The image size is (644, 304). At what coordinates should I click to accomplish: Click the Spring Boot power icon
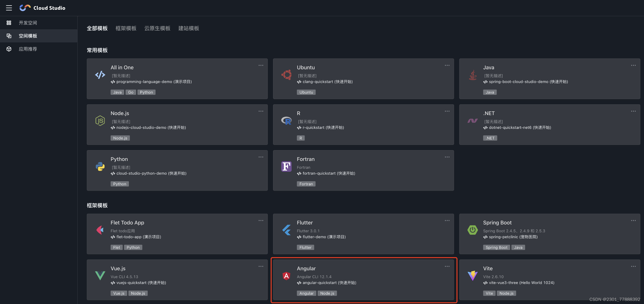(x=473, y=230)
